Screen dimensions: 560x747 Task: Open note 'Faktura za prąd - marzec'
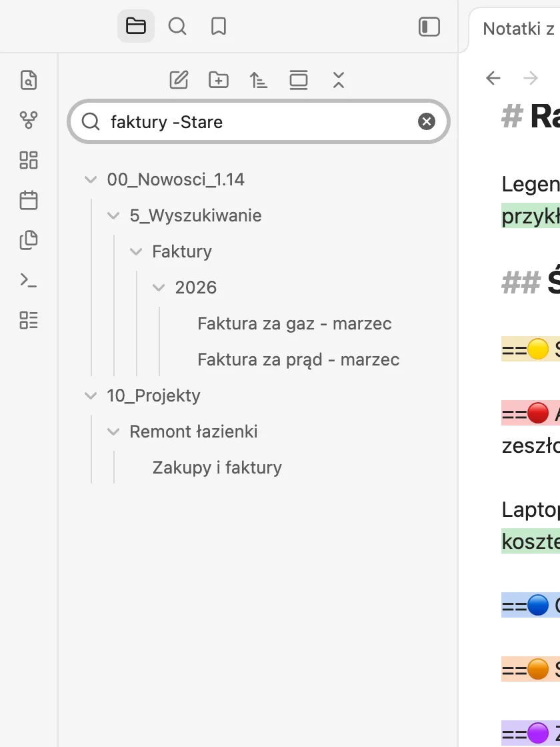(x=299, y=359)
